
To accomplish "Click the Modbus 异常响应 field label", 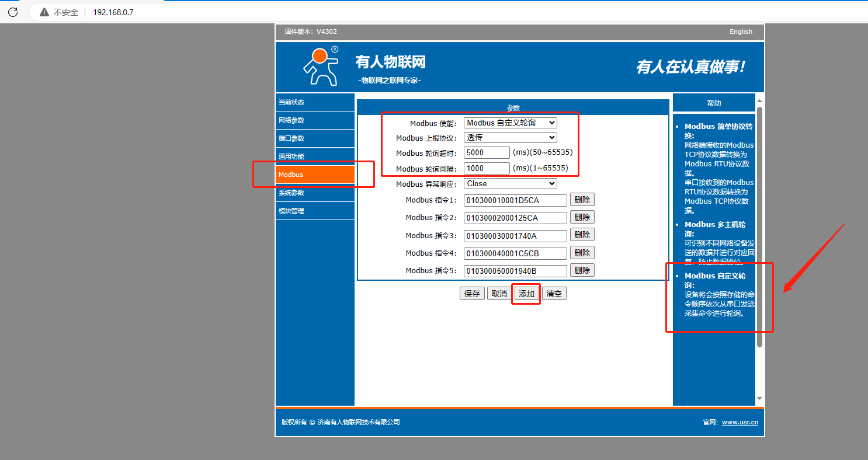I will coord(426,184).
